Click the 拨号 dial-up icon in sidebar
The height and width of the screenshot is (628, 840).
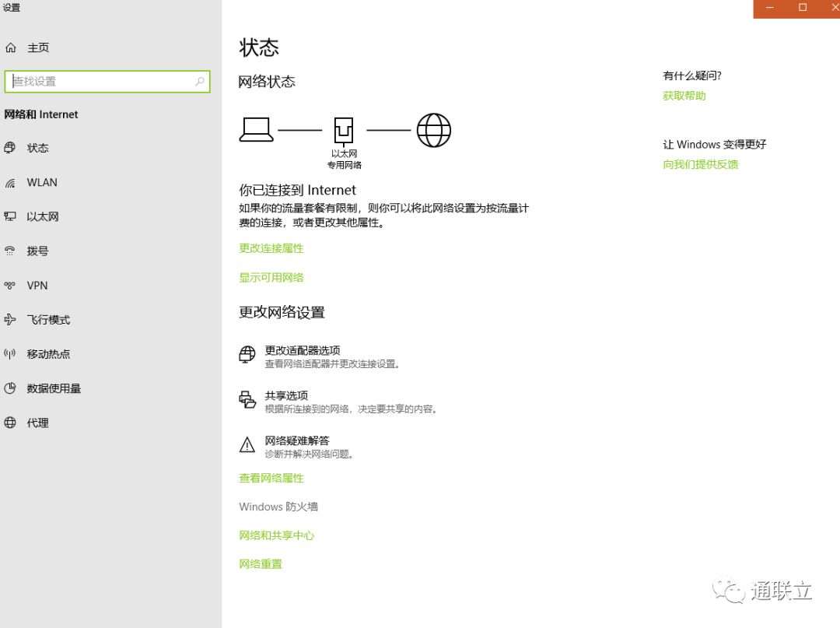(x=9, y=251)
